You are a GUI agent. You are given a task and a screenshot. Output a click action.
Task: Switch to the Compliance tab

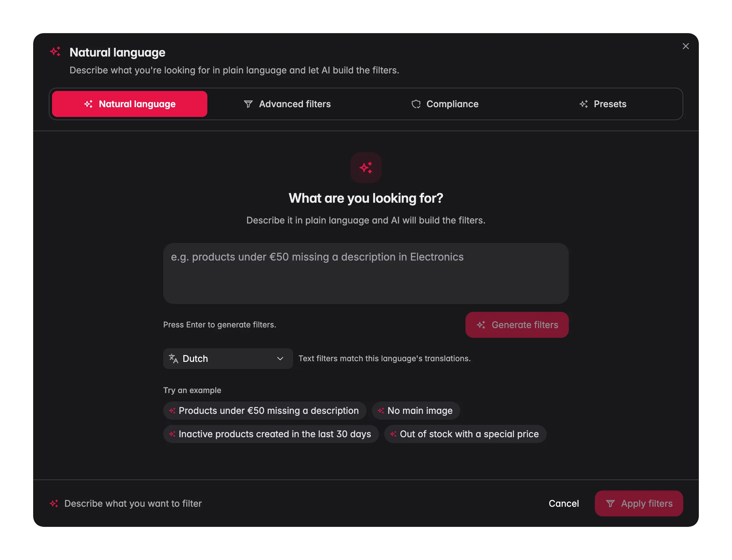pyautogui.click(x=445, y=104)
